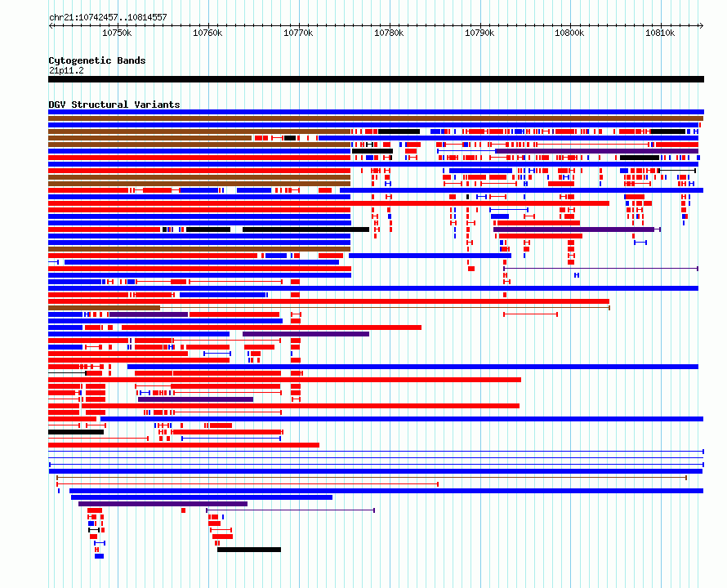Select the thin brown variant line near the bottom
Screen dimensions: 727x588
tap(372, 477)
